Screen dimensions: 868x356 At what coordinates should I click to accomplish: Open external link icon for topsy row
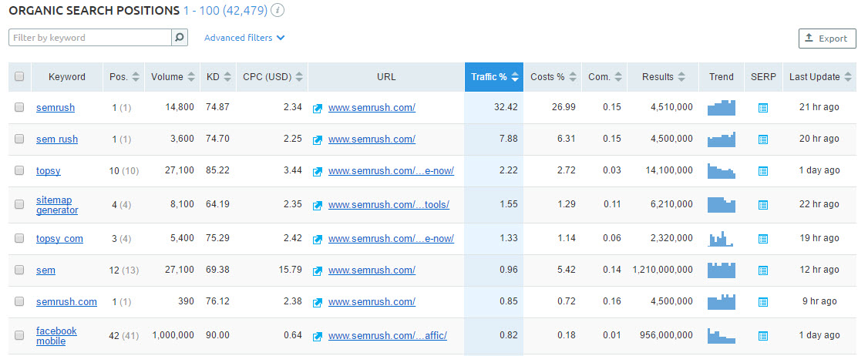pyautogui.click(x=317, y=171)
